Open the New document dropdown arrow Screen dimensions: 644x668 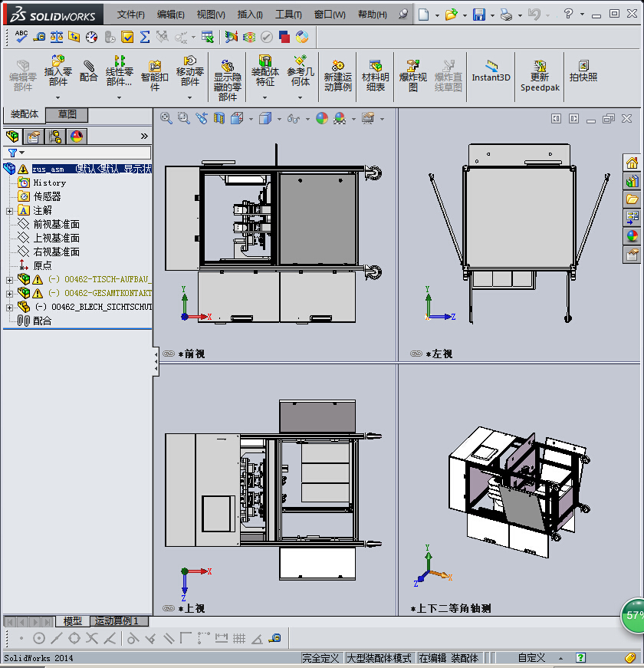point(437,15)
